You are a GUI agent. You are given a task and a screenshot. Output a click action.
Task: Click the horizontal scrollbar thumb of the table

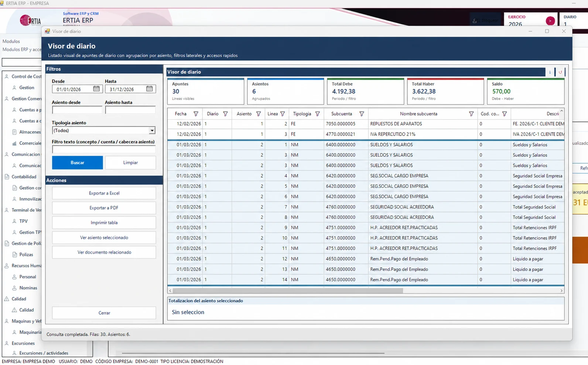[288, 291]
